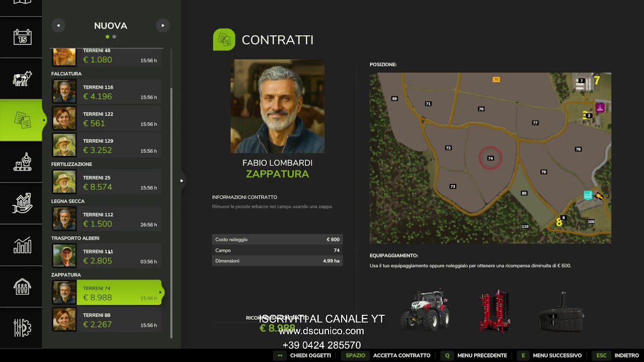Click first page indicator dot

(x=107, y=37)
